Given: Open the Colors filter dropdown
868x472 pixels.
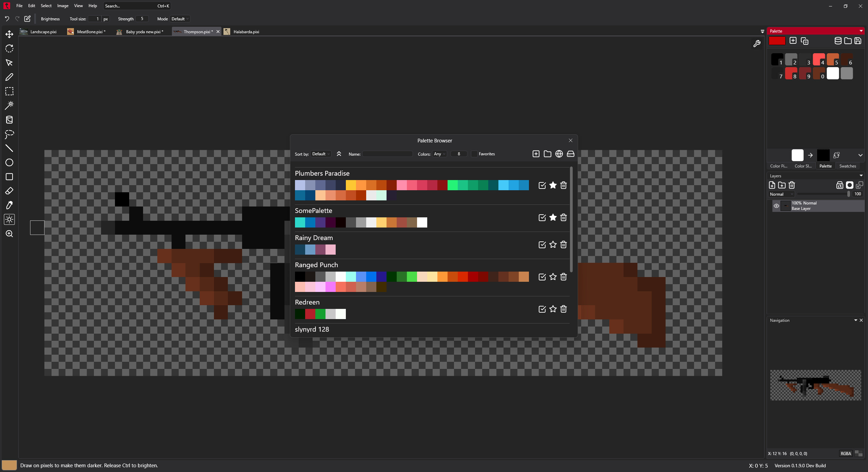Looking at the screenshot, I should [439, 154].
